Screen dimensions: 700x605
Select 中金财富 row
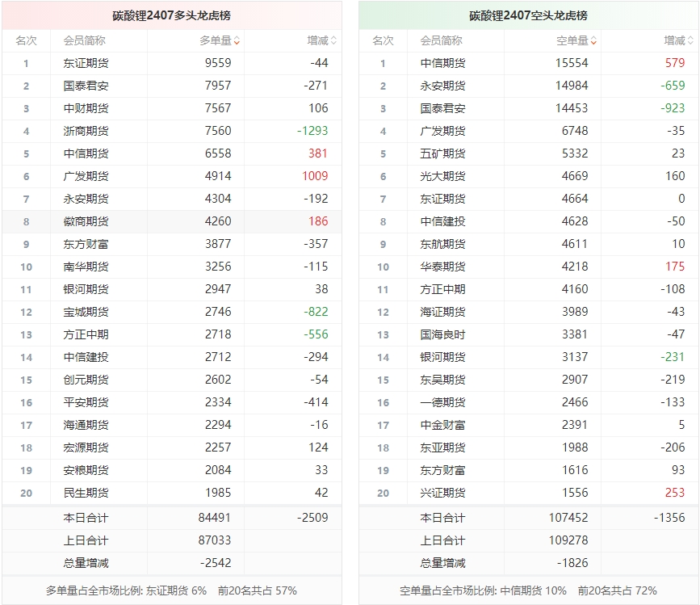pyautogui.click(x=529, y=425)
